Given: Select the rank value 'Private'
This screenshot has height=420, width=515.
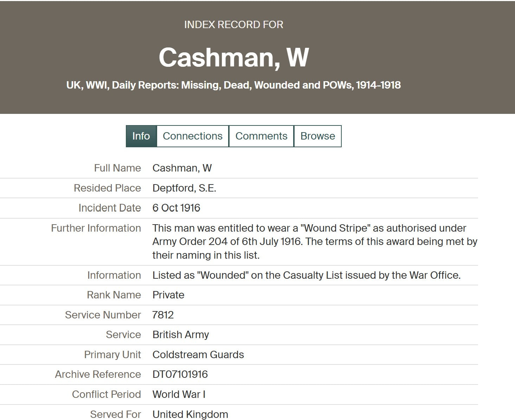Looking at the screenshot, I should [168, 295].
